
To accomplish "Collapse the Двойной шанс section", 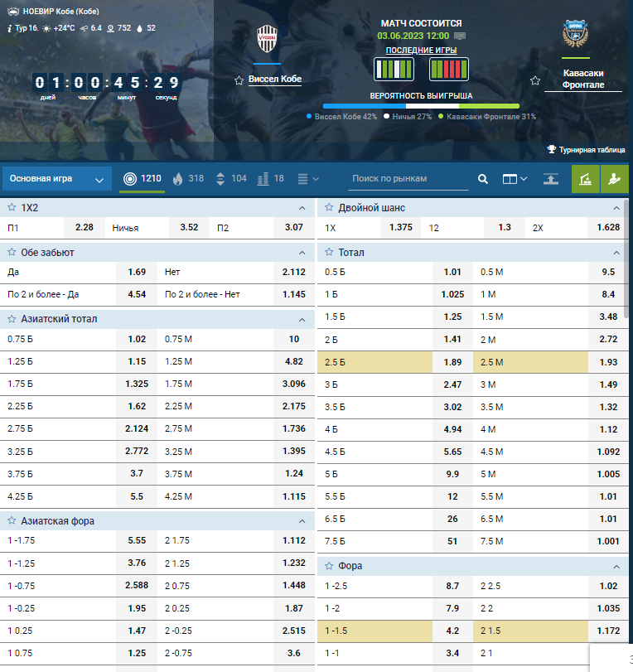I will [x=616, y=208].
